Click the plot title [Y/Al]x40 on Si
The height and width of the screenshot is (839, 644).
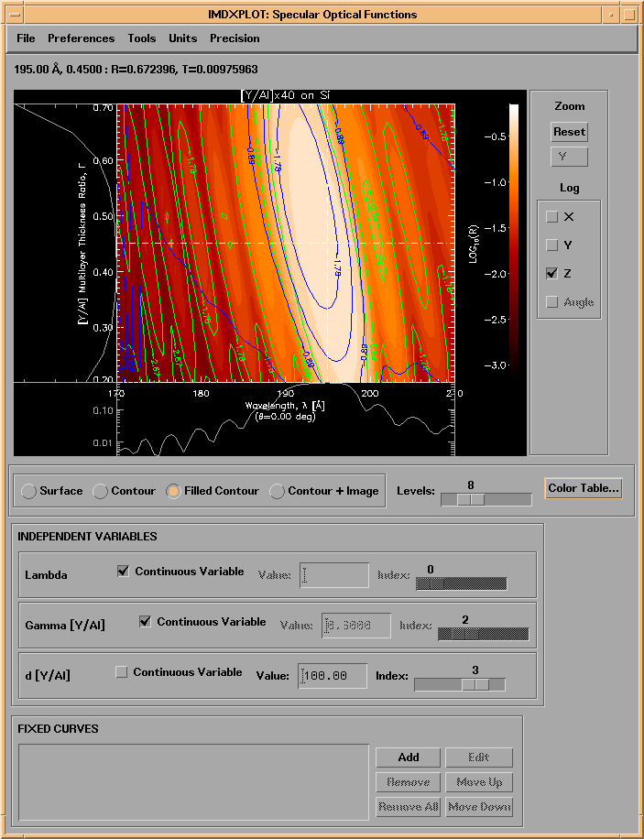pyautogui.click(x=285, y=96)
